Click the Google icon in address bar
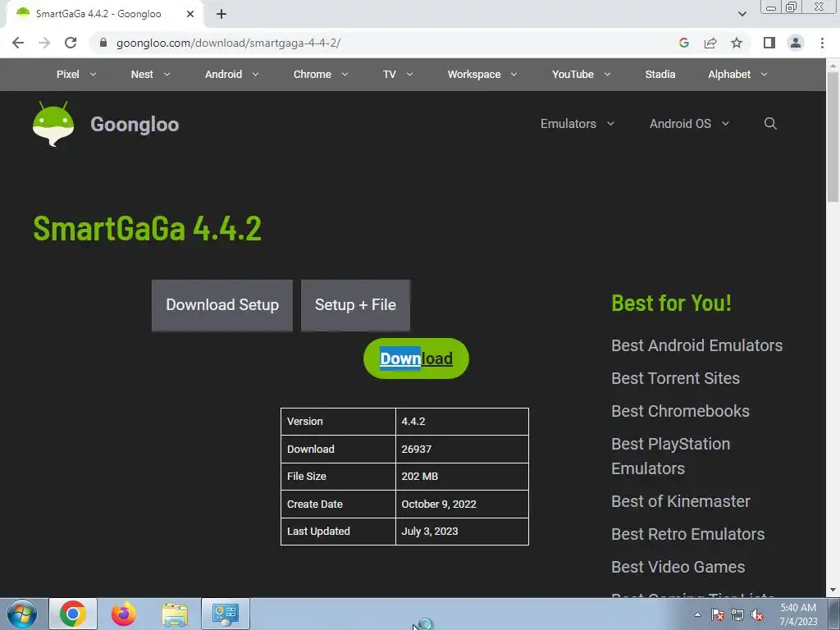 click(683, 43)
